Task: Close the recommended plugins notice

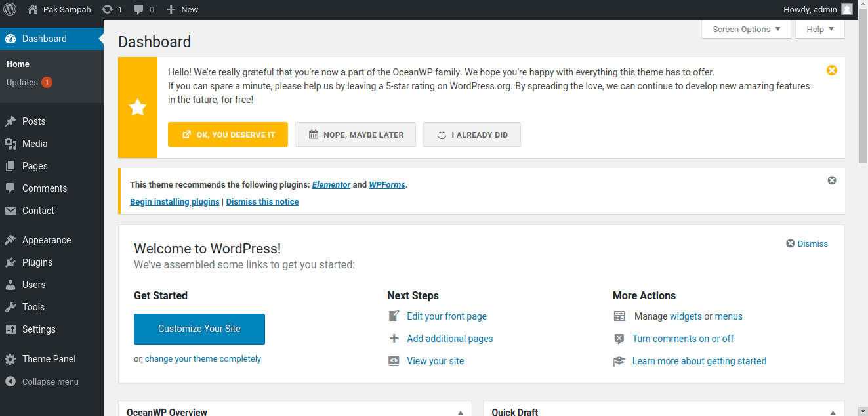Action: click(831, 180)
